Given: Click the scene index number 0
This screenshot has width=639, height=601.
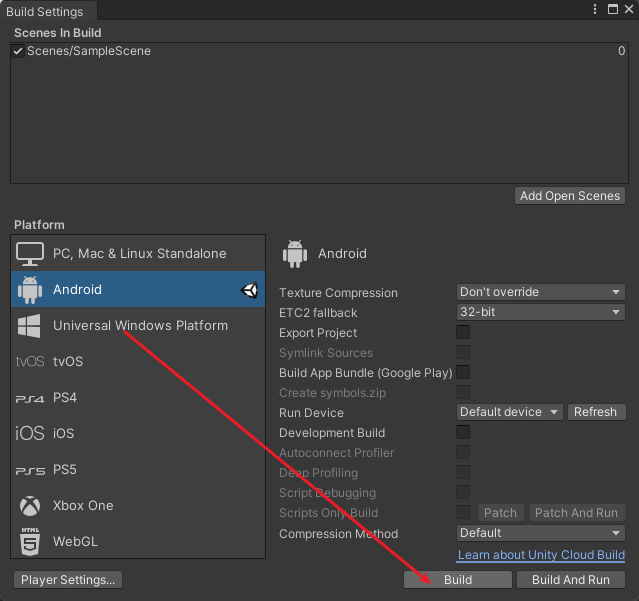Looking at the screenshot, I should (621, 51).
